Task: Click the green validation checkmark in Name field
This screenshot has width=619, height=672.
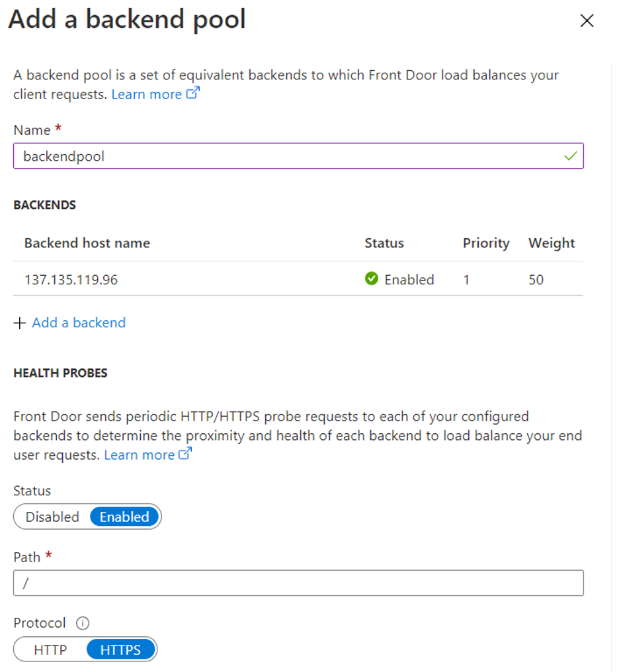Action: [571, 156]
